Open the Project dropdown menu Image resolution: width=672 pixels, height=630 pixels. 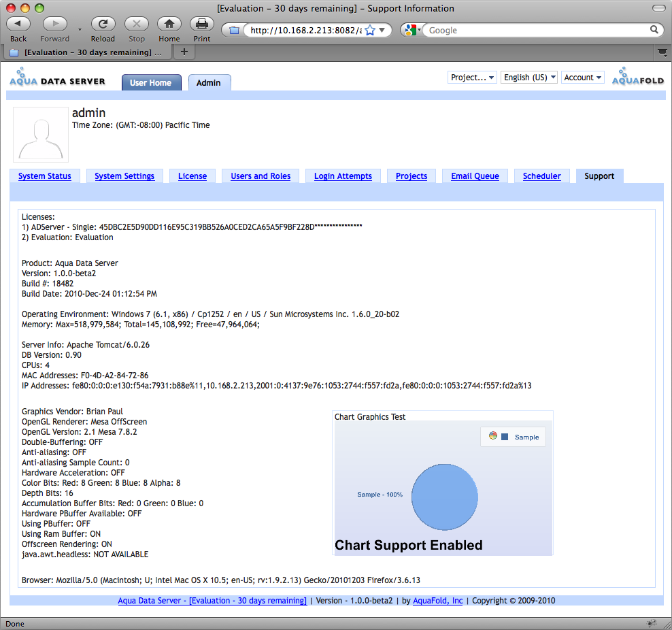(472, 78)
